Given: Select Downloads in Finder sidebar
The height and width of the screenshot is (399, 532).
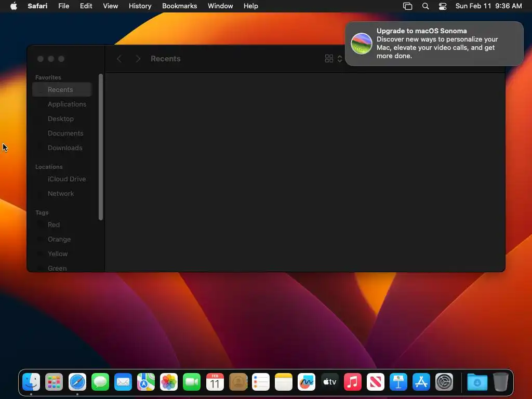Looking at the screenshot, I should point(62,148).
